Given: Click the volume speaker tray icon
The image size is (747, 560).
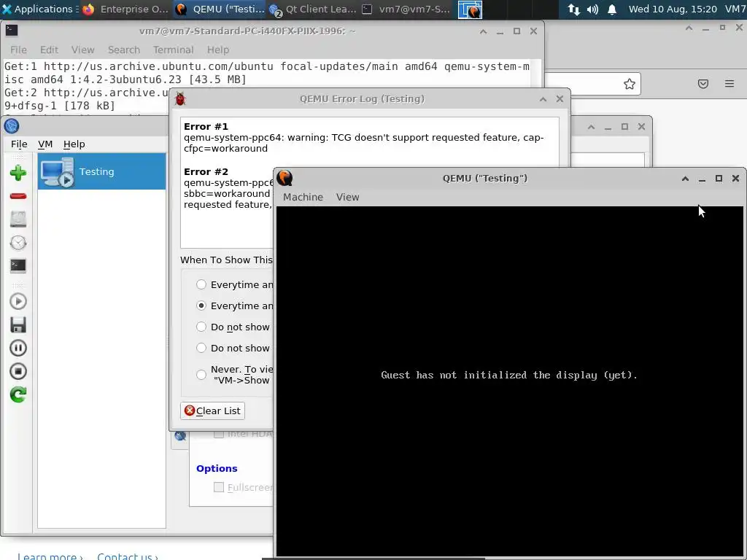Looking at the screenshot, I should (592, 9).
